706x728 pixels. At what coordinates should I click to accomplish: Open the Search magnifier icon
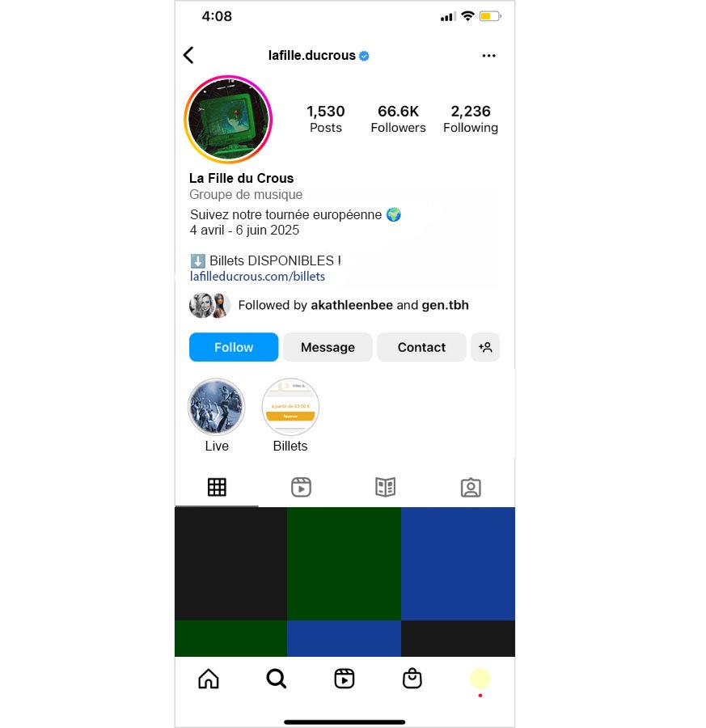click(277, 679)
